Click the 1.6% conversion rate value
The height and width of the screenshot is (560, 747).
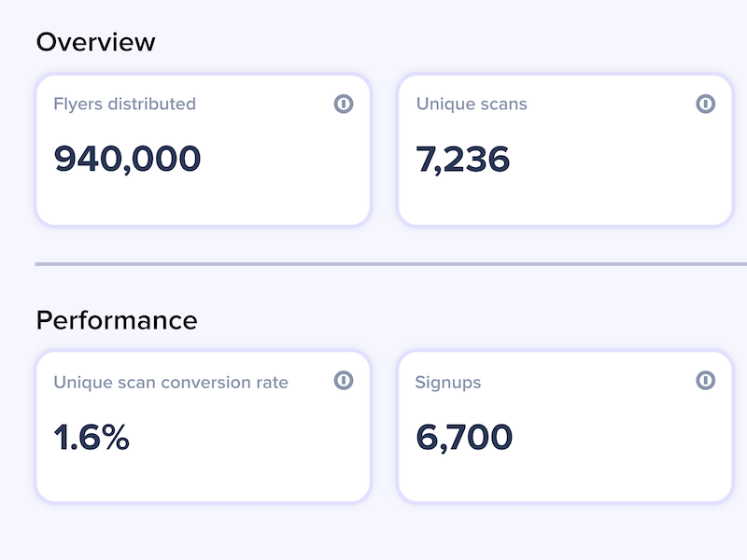pyautogui.click(x=92, y=437)
